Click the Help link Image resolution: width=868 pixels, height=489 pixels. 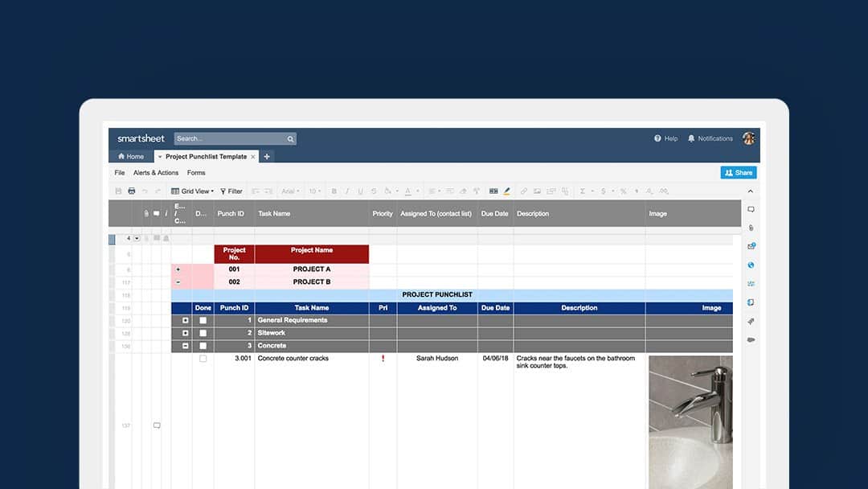[x=666, y=138]
